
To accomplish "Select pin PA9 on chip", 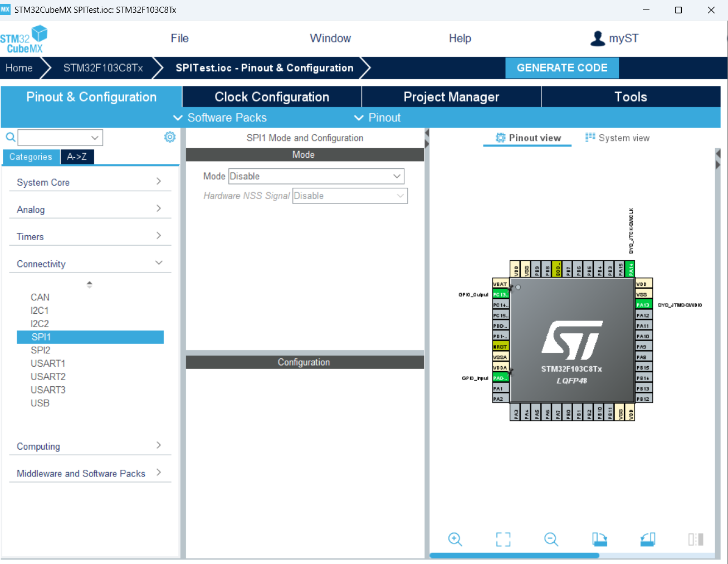I will coord(644,347).
